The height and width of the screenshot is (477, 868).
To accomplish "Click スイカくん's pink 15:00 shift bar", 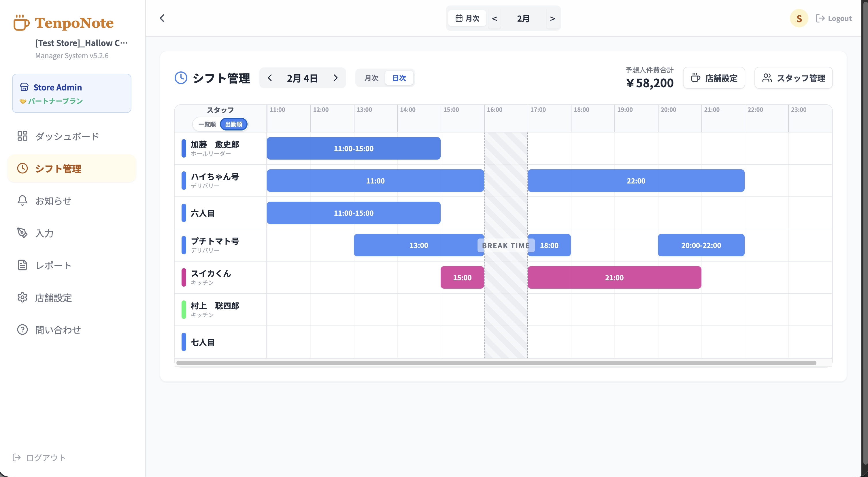I will pyautogui.click(x=462, y=278).
